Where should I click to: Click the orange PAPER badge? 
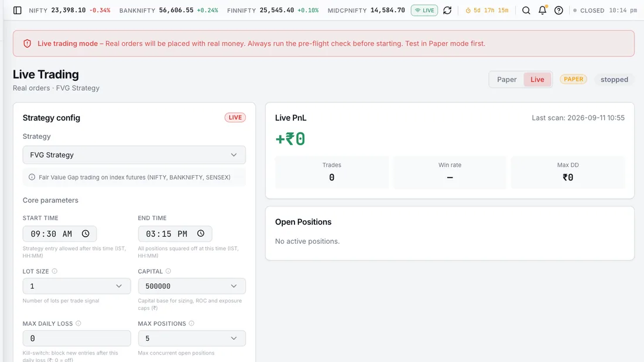coord(573,79)
